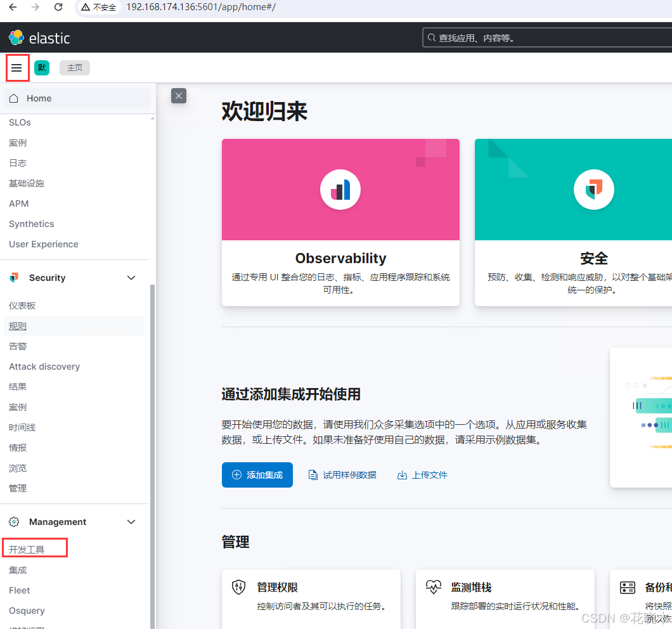Reload the browser page

(58, 7)
